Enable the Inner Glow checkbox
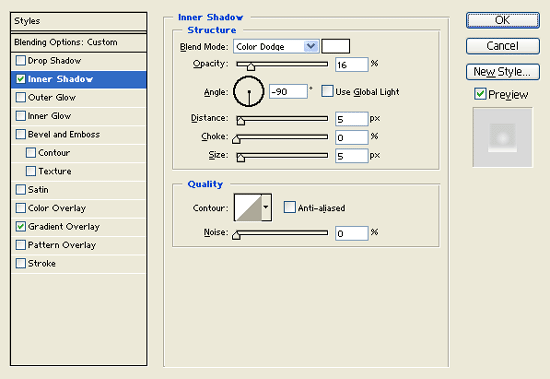This screenshot has width=550, height=379. tap(21, 116)
